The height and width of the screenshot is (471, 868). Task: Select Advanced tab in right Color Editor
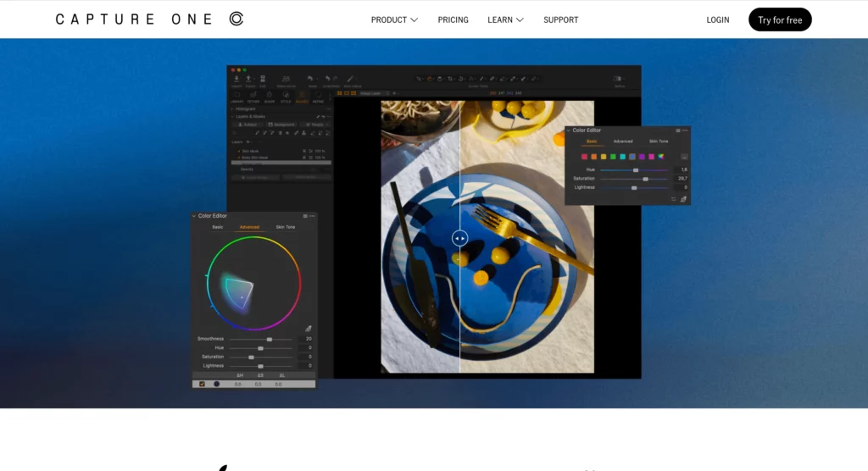point(623,141)
